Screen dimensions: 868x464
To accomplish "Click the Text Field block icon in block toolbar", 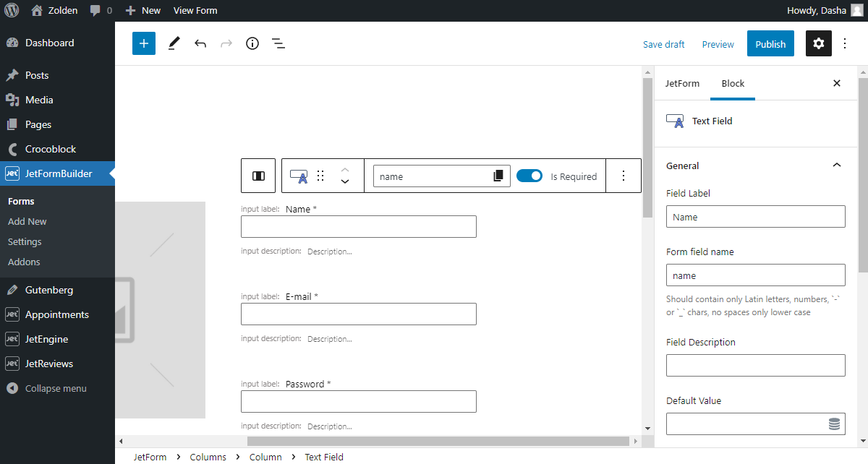I will point(299,176).
